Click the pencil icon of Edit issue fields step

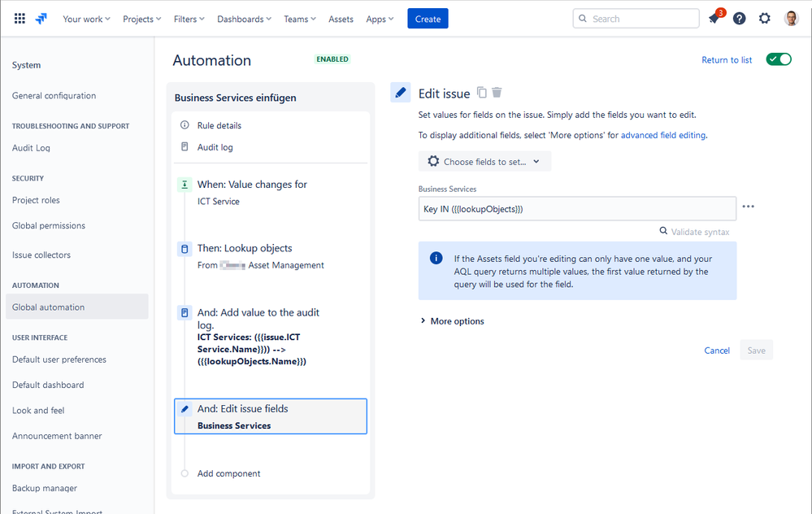[x=185, y=409]
